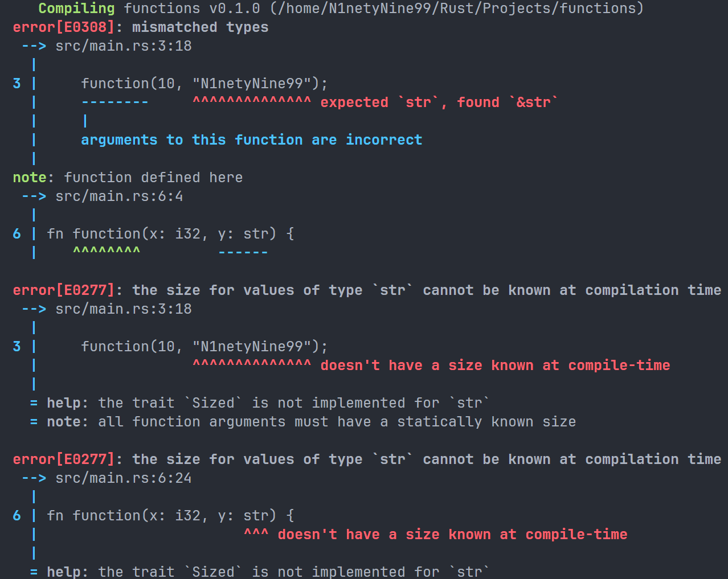This screenshot has height=579, width=728.
Task: Click the blue dashes under the function call
Action: [x=115, y=102]
